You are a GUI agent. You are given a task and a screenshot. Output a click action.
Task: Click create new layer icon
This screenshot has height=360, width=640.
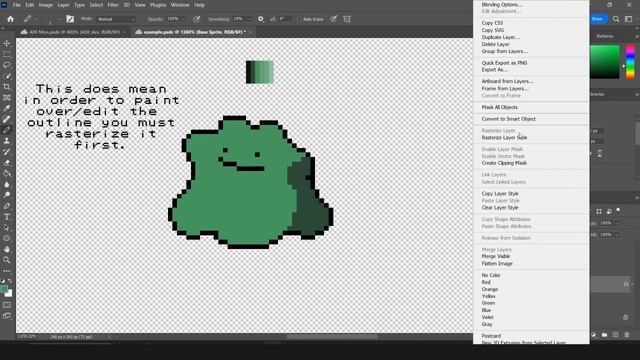click(616, 335)
